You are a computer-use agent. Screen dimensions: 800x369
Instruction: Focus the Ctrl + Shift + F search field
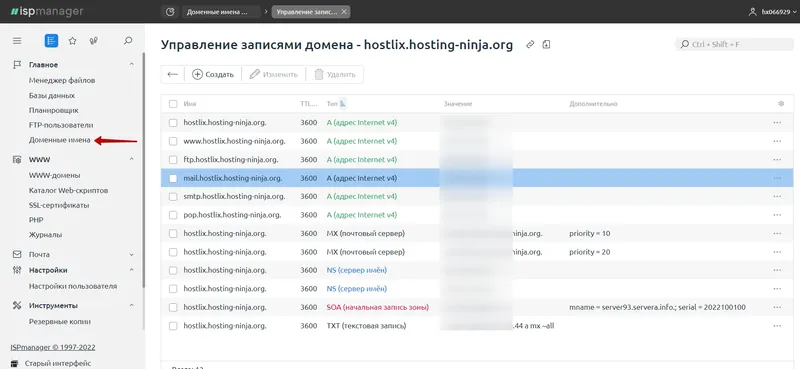[734, 44]
